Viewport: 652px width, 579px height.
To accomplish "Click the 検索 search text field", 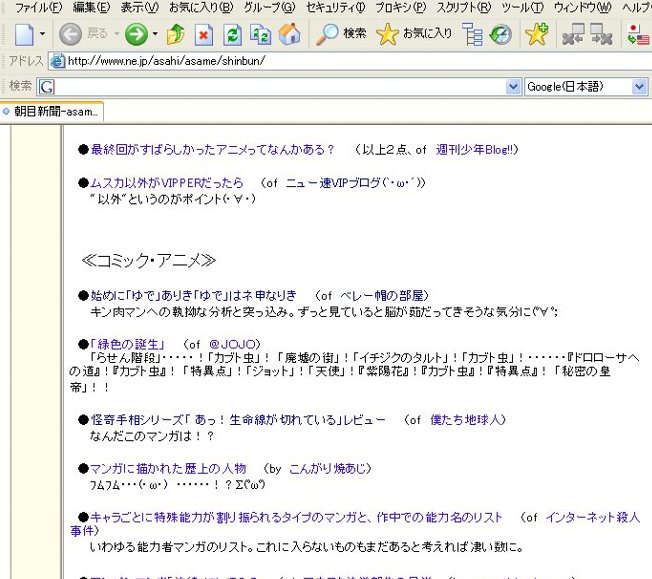I will (280, 87).
